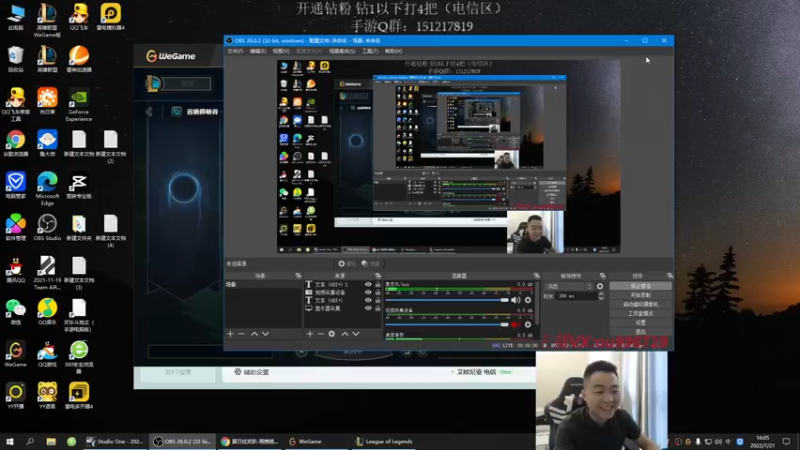Start the virtual camera from controls
This screenshot has width=800, height=450.
(x=640, y=305)
